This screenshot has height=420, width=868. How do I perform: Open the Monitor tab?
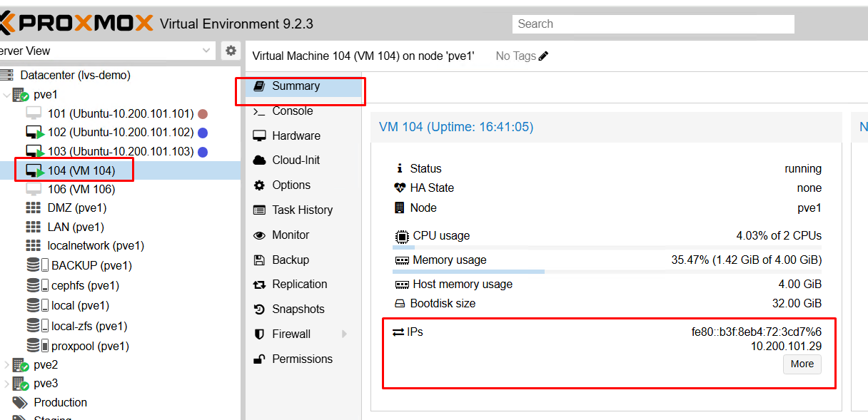303,235
